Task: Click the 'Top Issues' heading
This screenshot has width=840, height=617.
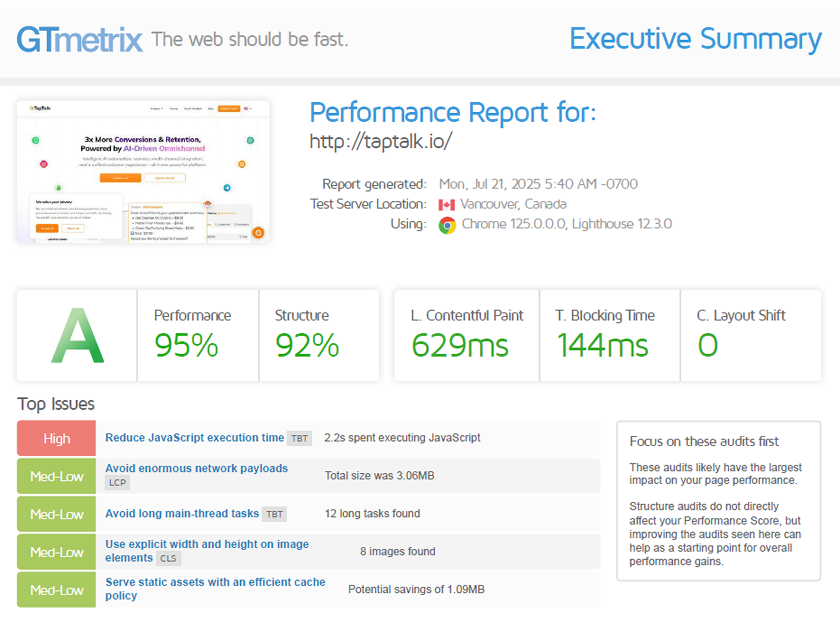Action: pos(56,404)
